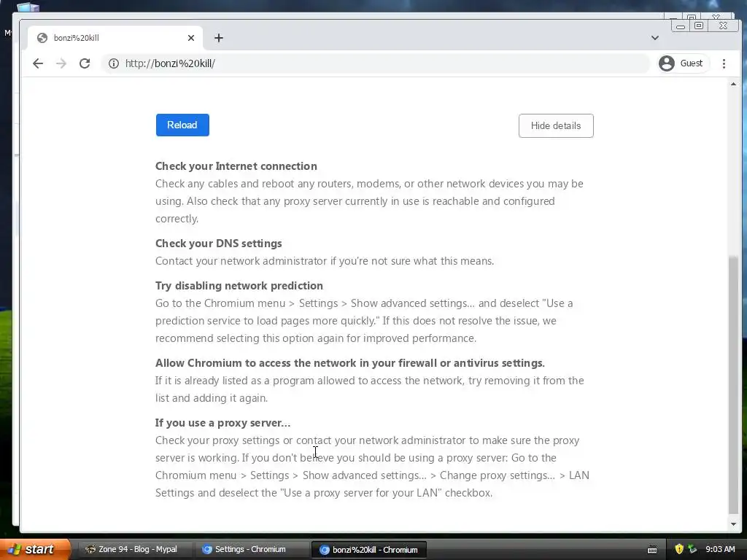Click the network connection tray icon
The image size is (747, 560).
pos(692,549)
